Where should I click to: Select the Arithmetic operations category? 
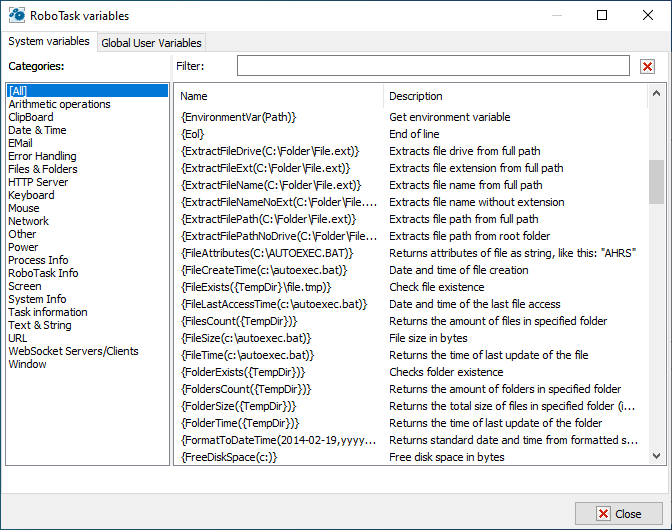[59, 104]
